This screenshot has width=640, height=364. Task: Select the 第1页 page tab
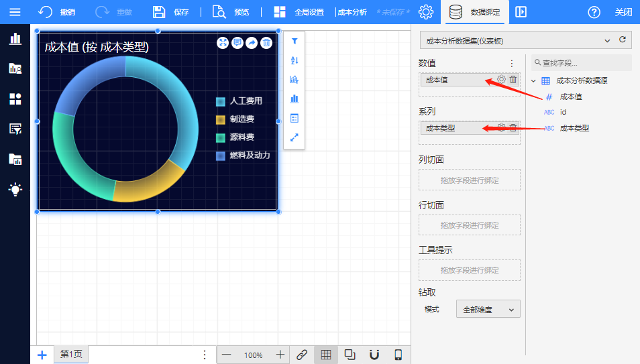pyautogui.click(x=71, y=355)
